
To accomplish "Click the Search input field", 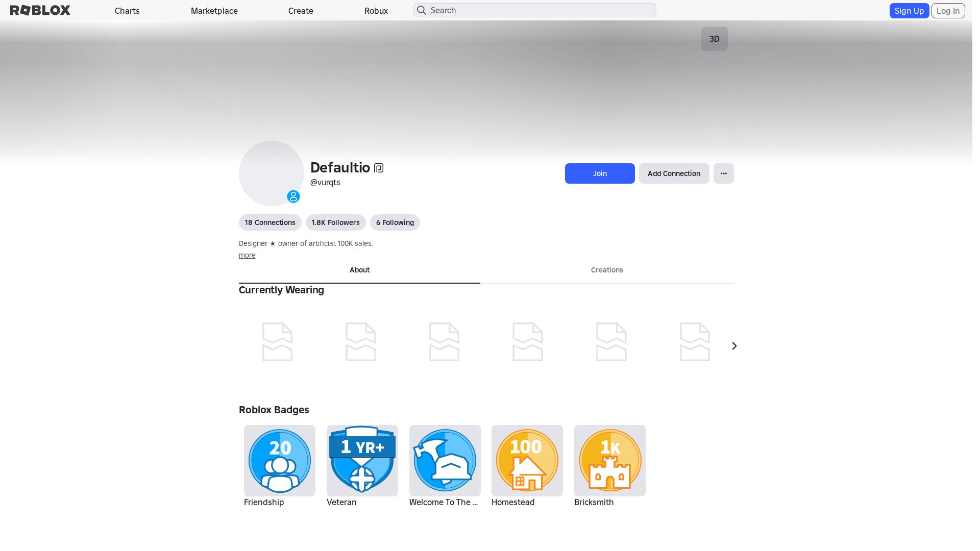I will tap(534, 10).
